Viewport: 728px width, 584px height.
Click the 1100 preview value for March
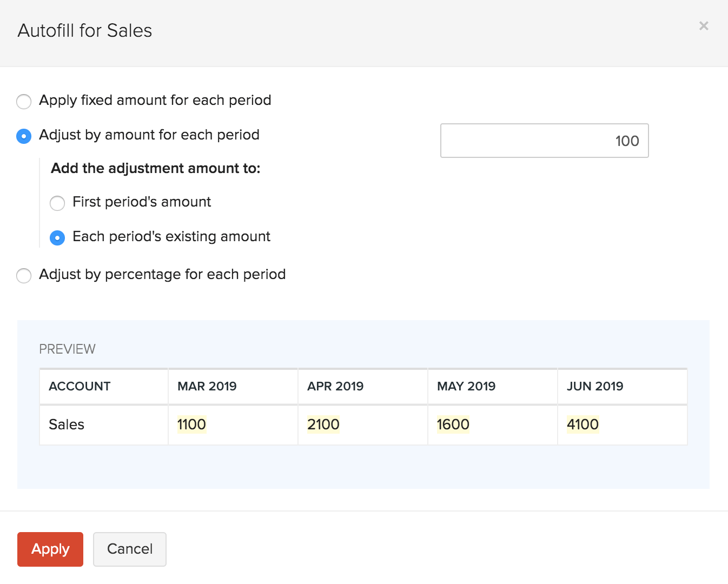191,424
